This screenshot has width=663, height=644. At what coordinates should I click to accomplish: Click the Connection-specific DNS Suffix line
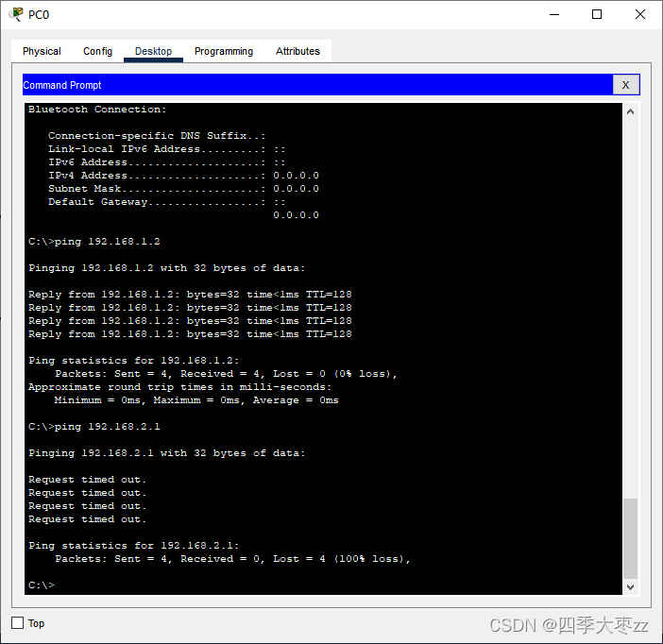[157, 136]
